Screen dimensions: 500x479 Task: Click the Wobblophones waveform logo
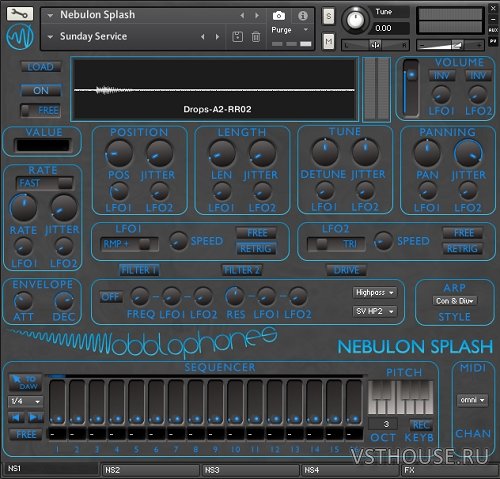[x=20, y=36]
